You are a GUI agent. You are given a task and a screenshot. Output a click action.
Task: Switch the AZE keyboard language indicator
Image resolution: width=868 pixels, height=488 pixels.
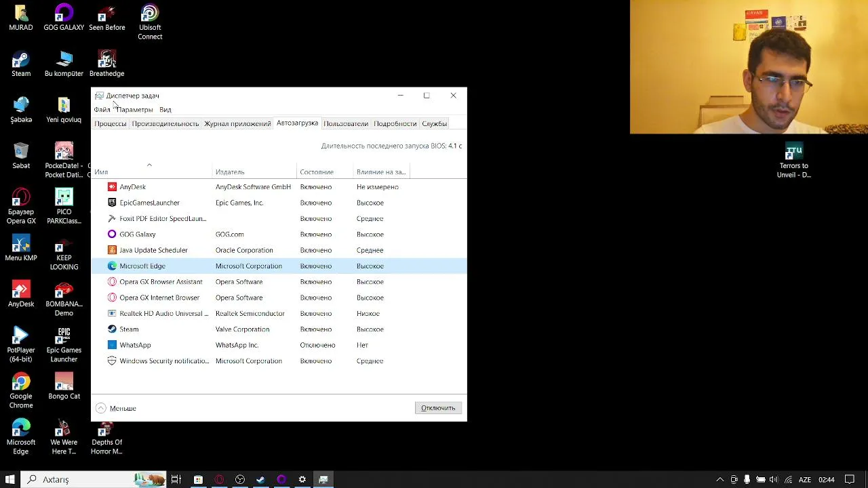(x=805, y=479)
